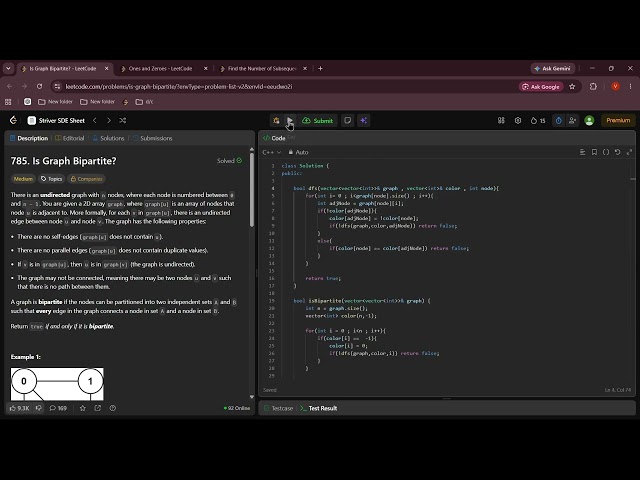Click the curly braces icon in editor toolbar
Screen dimensions: 640x480
coord(606,152)
